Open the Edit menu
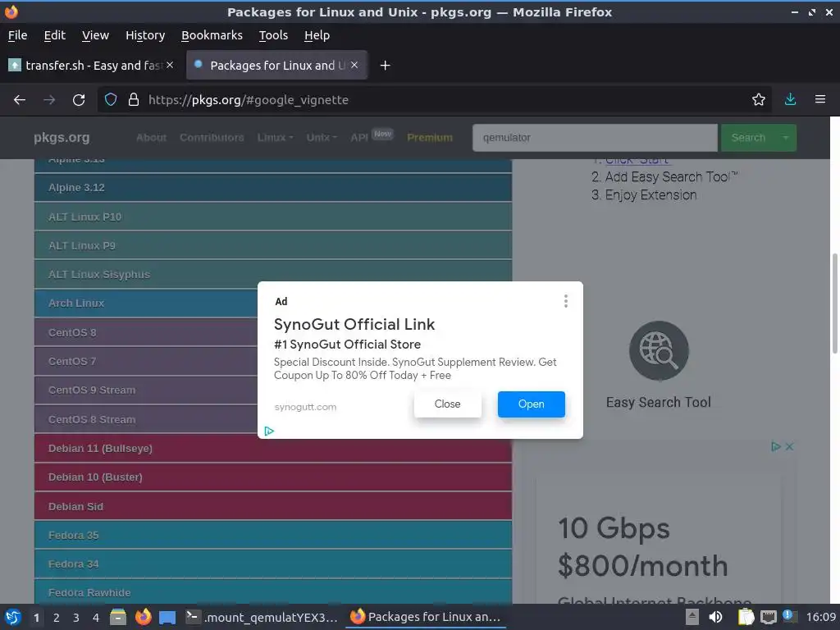 55,35
